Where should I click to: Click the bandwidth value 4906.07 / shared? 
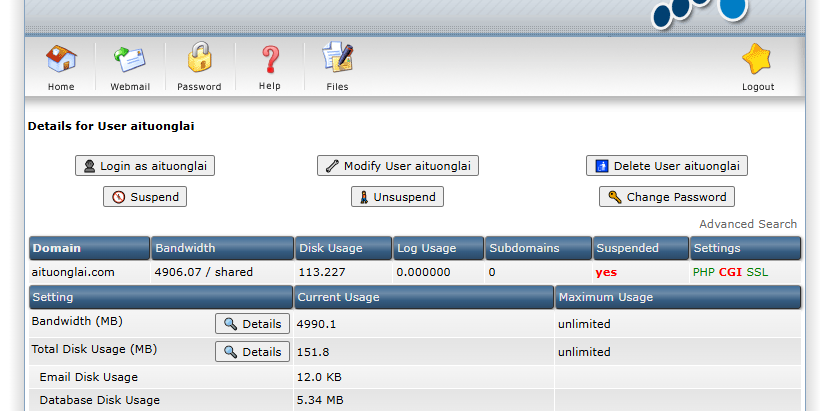click(x=203, y=272)
